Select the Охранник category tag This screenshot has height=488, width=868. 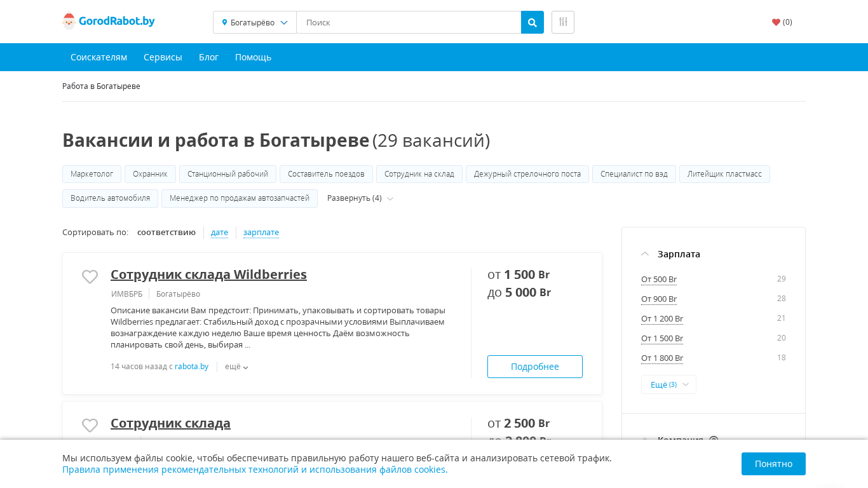(150, 174)
